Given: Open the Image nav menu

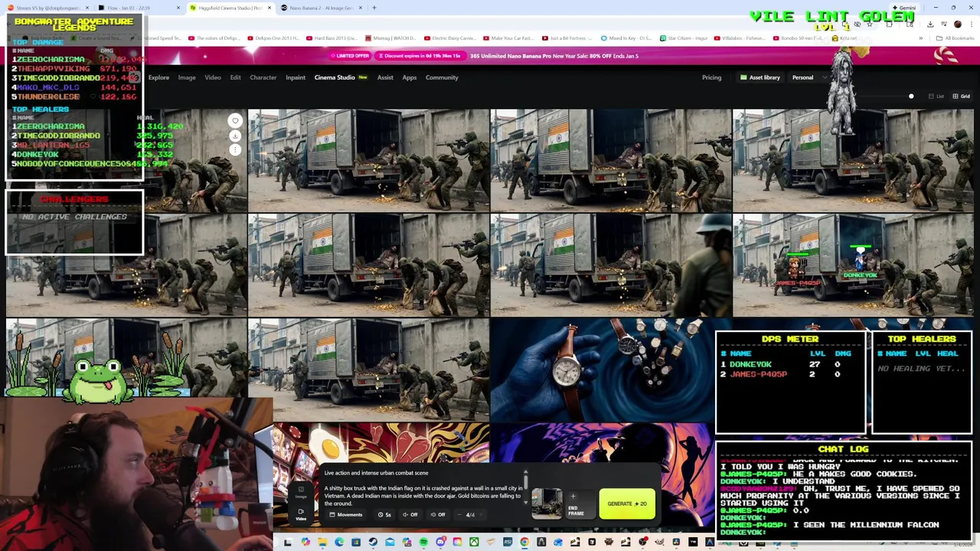Looking at the screenshot, I should pos(187,77).
